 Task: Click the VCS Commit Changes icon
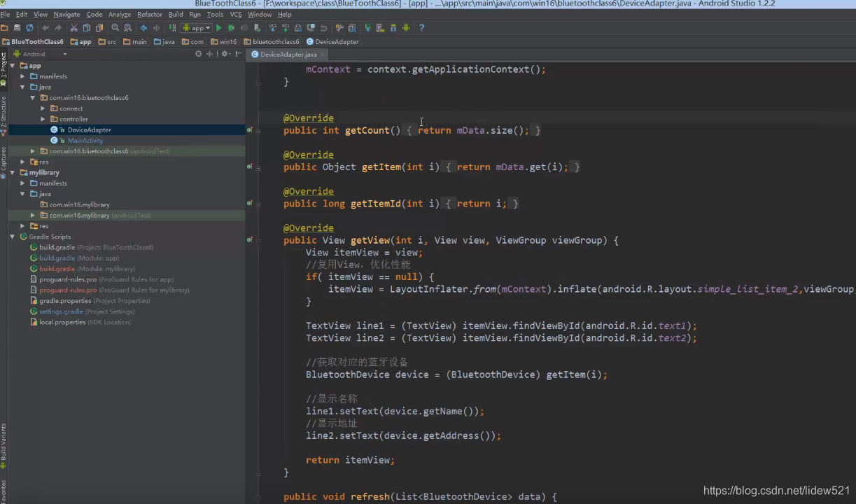285,28
